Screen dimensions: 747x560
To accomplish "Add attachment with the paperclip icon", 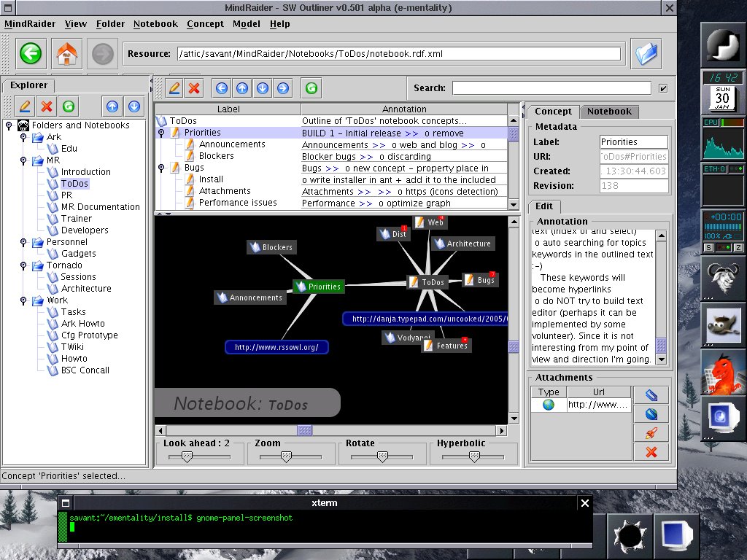I will 651,395.
